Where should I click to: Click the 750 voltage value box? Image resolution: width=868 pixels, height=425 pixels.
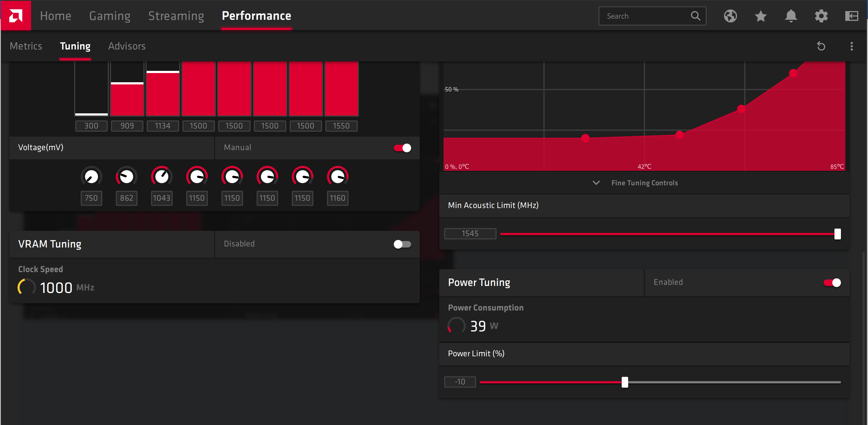click(x=91, y=198)
